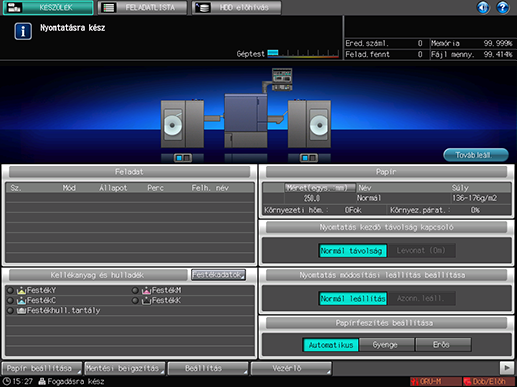The width and height of the screenshot is (517, 387).
Task: Open the Papír beállítása menu button
Action: (42, 368)
